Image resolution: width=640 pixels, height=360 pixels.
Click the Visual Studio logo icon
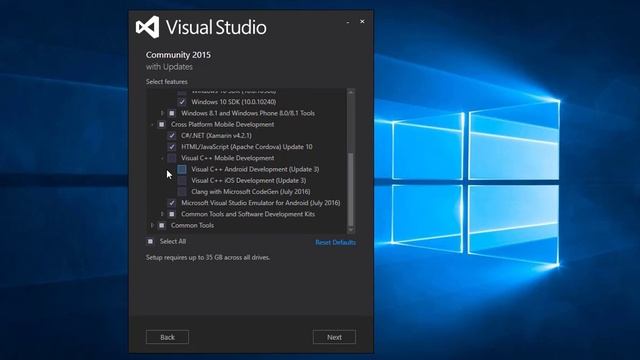(x=148, y=27)
